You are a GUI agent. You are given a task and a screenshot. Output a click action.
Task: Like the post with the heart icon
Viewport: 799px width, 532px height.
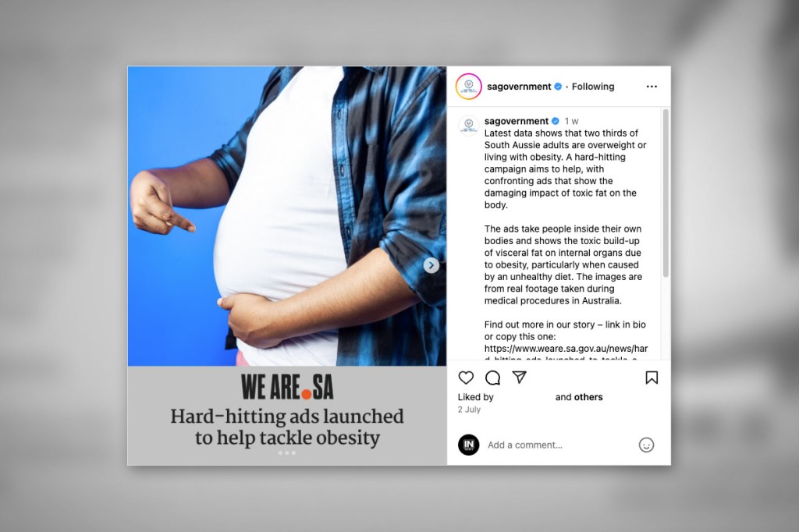[x=466, y=378]
